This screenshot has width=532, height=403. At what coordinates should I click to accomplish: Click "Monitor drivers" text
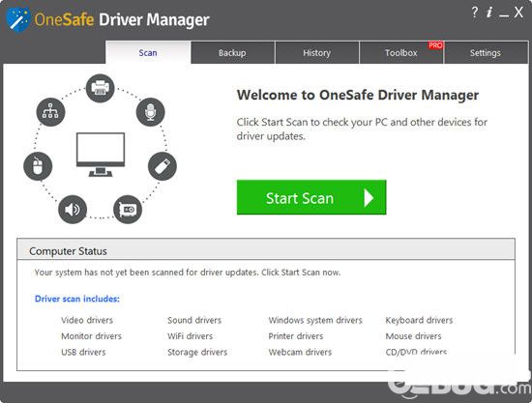(91, 336)
